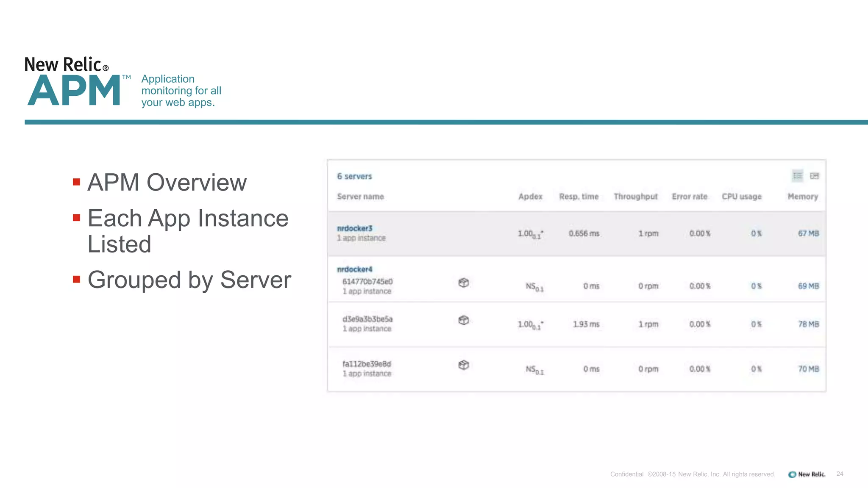The height and width of the screenshot is (488, 868).
Task: Click 78 MB memory value
Action: 808,324
